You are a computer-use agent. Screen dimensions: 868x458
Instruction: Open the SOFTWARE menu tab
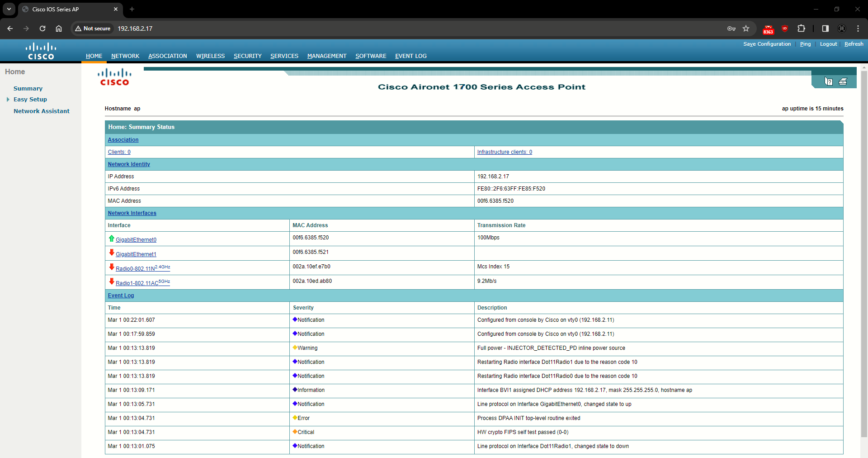click(371, 56)
